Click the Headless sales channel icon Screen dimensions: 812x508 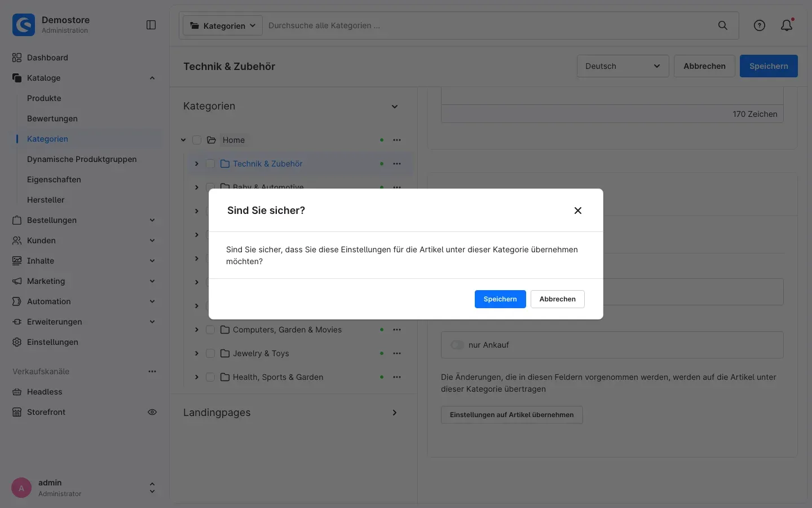pos(17,392)
